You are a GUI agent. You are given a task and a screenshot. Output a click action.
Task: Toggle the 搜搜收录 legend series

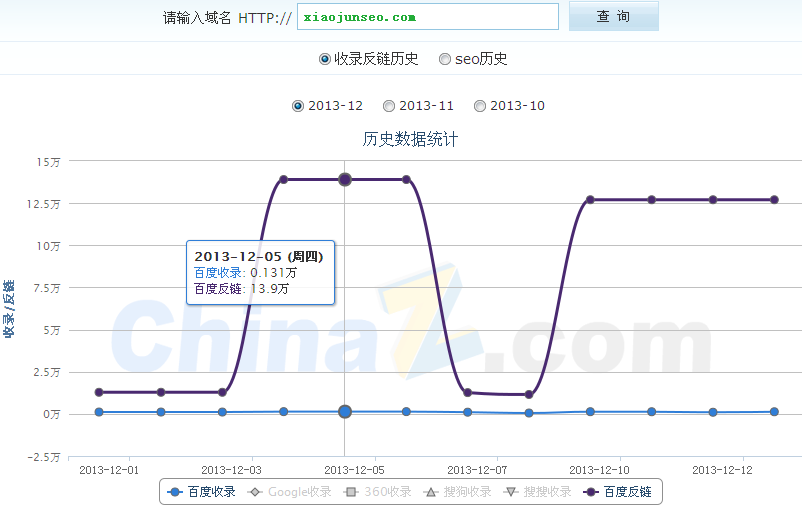point(537,492)
